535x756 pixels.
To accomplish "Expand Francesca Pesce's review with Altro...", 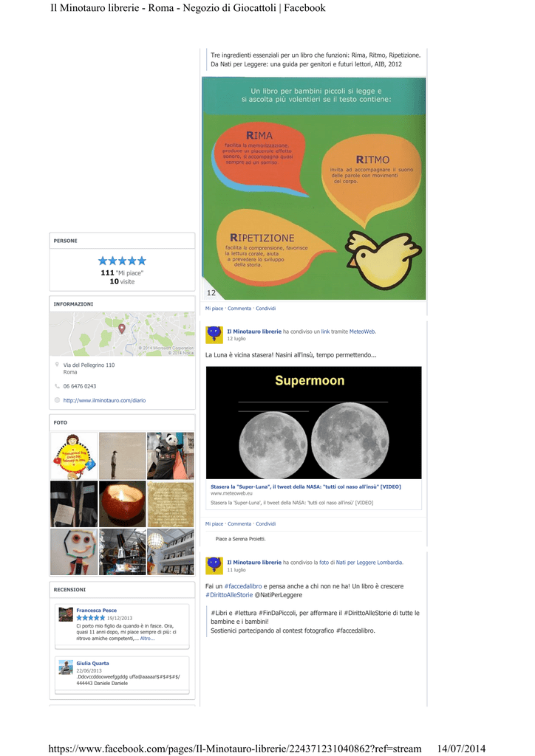I will click(147, 639).
